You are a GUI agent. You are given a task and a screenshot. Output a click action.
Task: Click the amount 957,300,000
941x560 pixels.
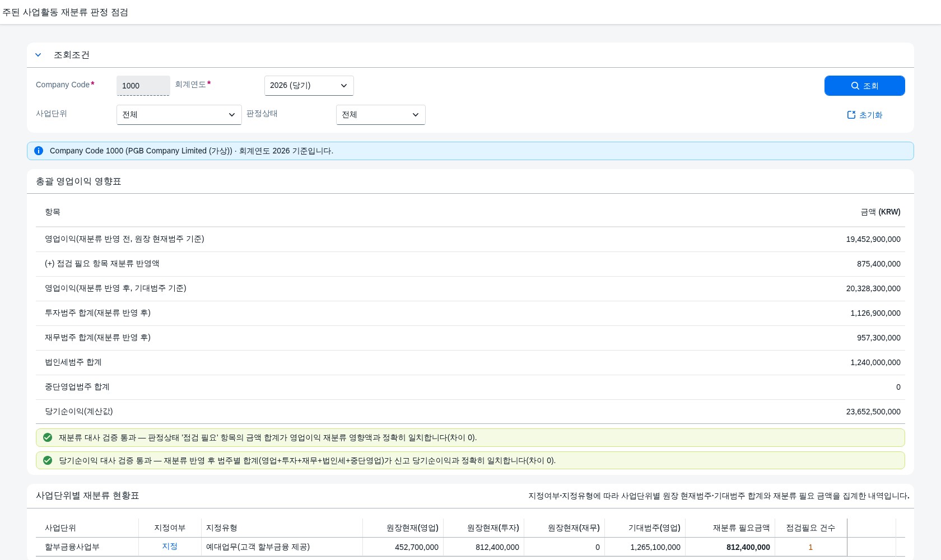[879, 338]
